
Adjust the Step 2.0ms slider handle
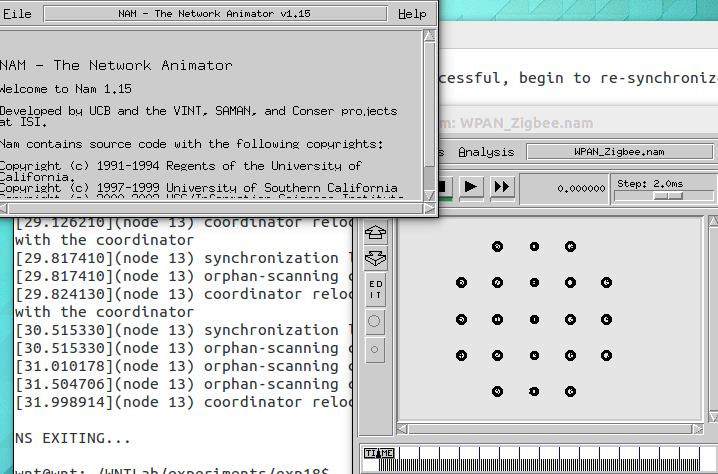pos(668,196)
